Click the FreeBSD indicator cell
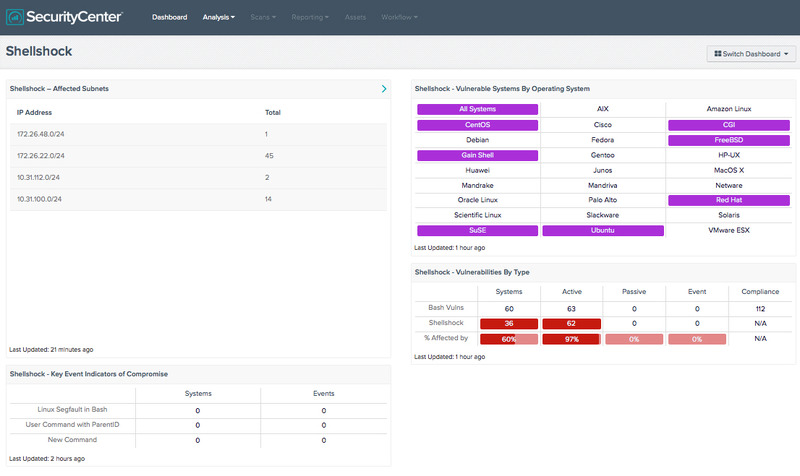Screen dimensions: 800x476 point(728,140)
